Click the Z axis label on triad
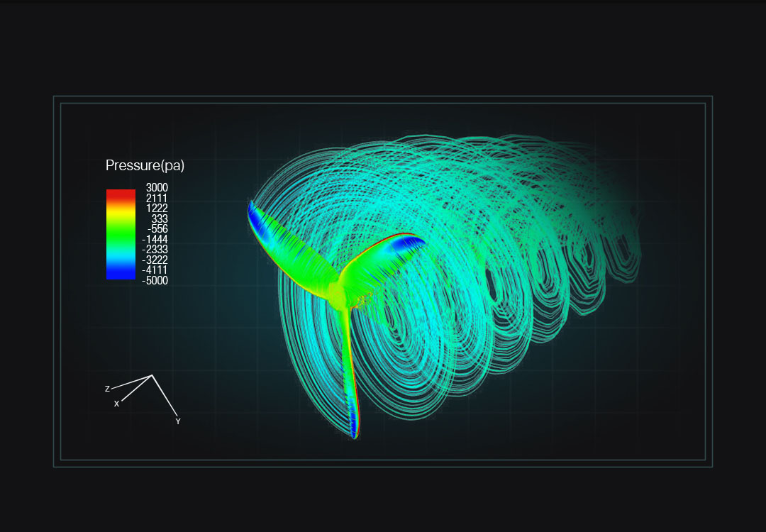The image size is (766, 532). (x=107, y=389)
